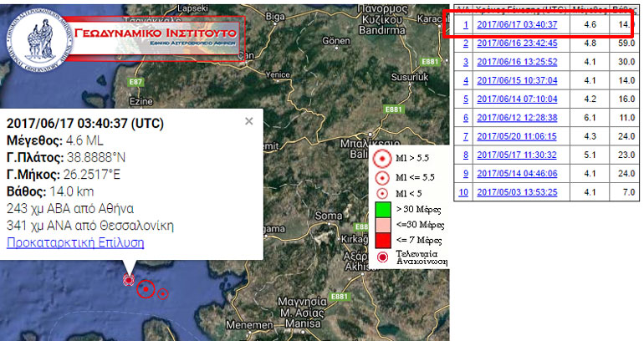Click the Gönen town label on map

point(336,41)
